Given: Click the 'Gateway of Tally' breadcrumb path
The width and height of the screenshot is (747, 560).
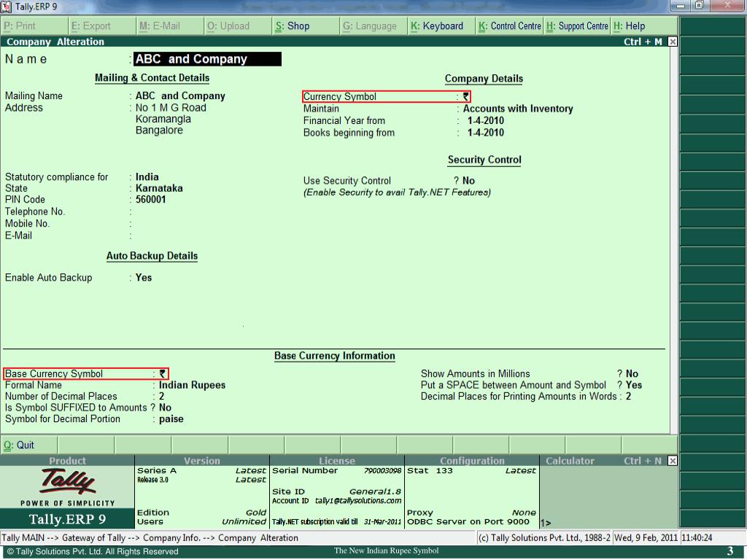Looking at the screenshot, I should 93,538.
